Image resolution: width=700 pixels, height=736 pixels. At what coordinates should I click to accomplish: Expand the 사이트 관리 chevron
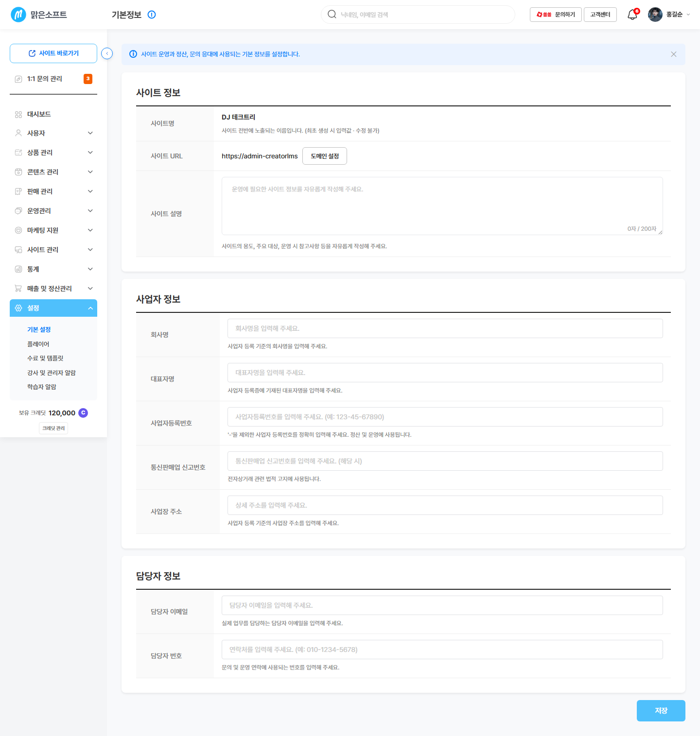[x=90, y=249]
